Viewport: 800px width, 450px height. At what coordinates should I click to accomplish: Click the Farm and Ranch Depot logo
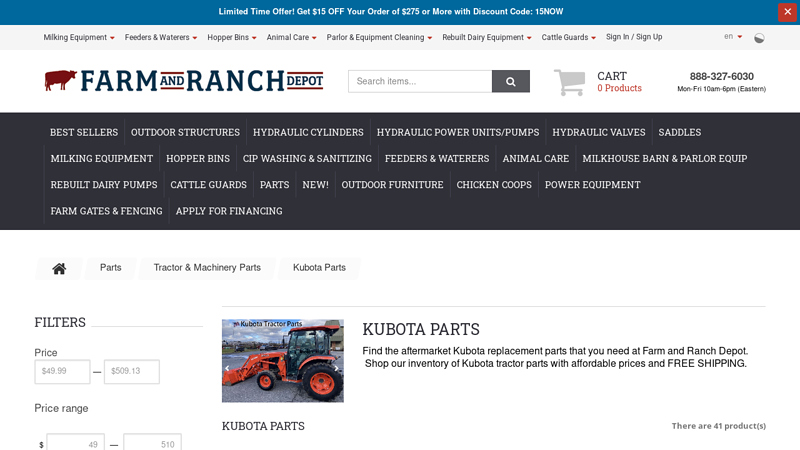click(184, 81)
